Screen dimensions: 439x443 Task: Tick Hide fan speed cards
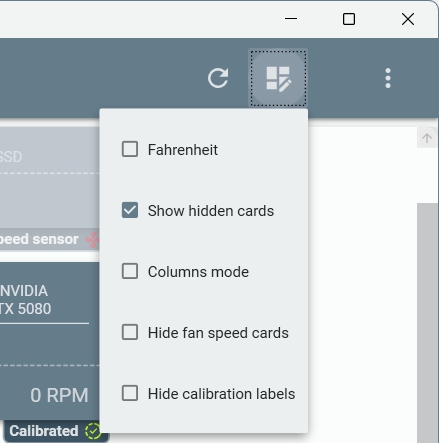pos(130,332)
